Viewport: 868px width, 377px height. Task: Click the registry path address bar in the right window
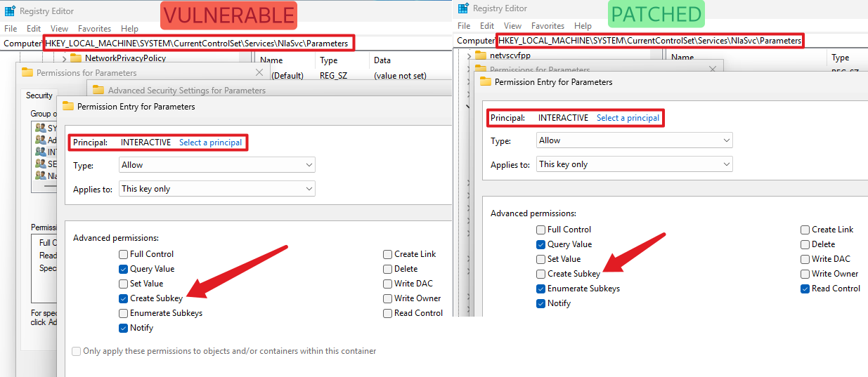tap(649, 41)
